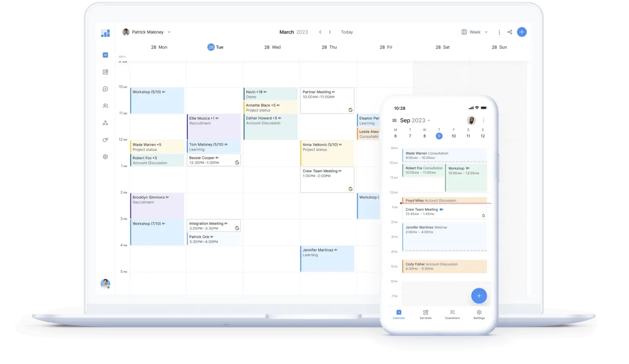This screenshot has width=629, height=364.
Task: Open the calendar icon in the laptop sidebar
Action: 105,55
